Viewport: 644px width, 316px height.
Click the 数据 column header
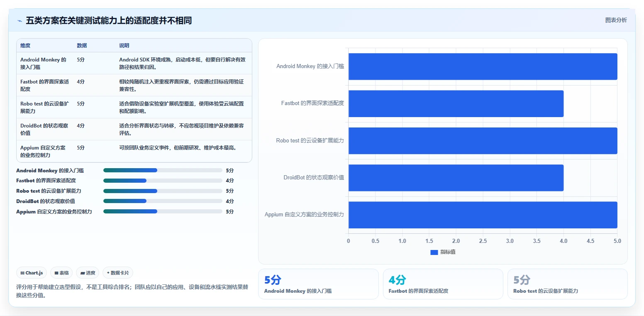(x=82, y=46)
